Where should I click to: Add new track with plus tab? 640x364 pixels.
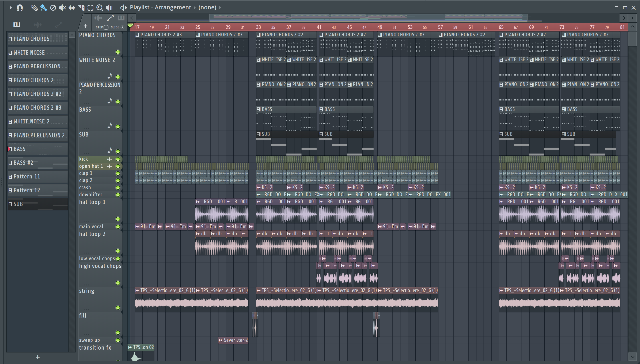click(85, 26)
